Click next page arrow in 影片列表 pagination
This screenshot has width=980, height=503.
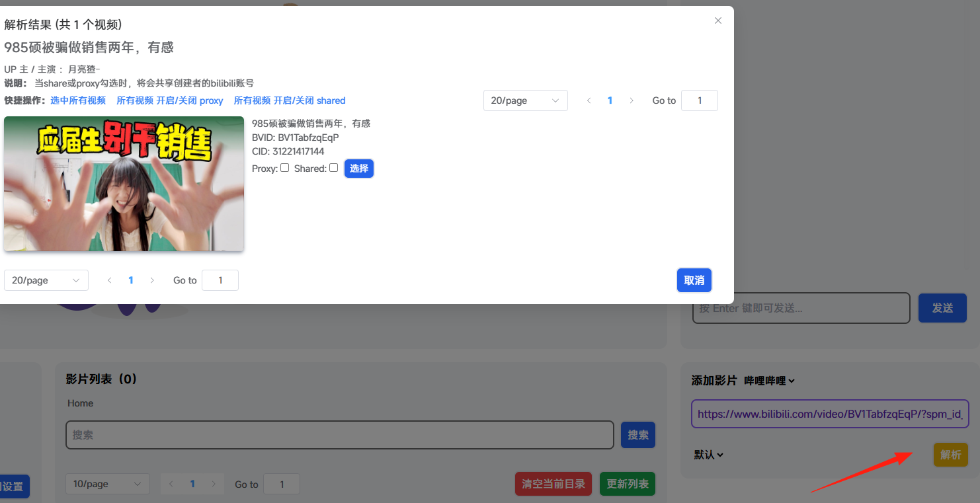pos(214,484)
